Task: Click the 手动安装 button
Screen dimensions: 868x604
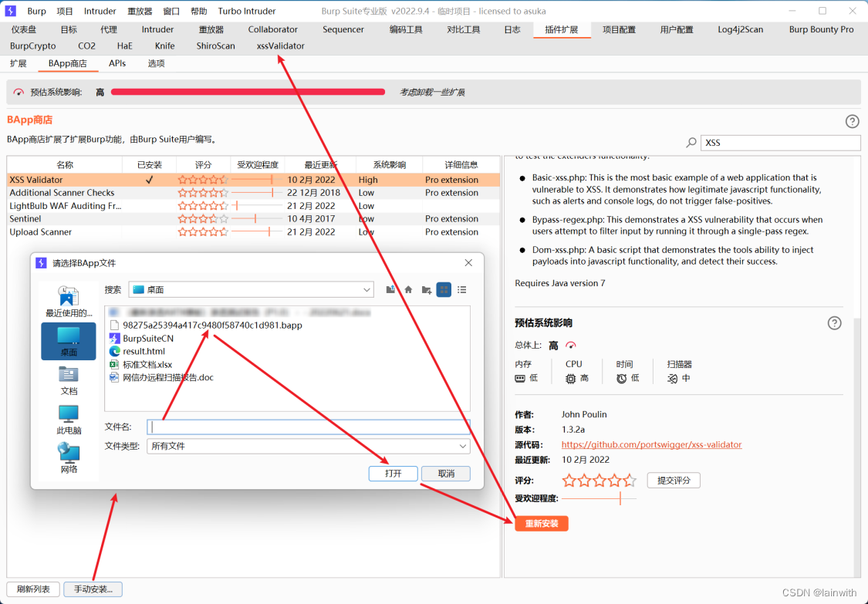Action: [93, 589]
